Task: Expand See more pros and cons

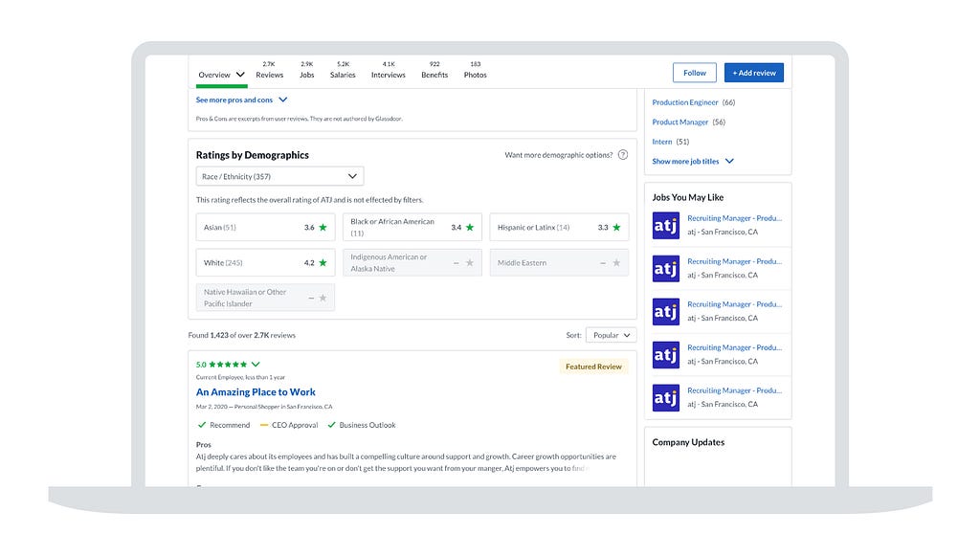Action: [x=241, y=100]
